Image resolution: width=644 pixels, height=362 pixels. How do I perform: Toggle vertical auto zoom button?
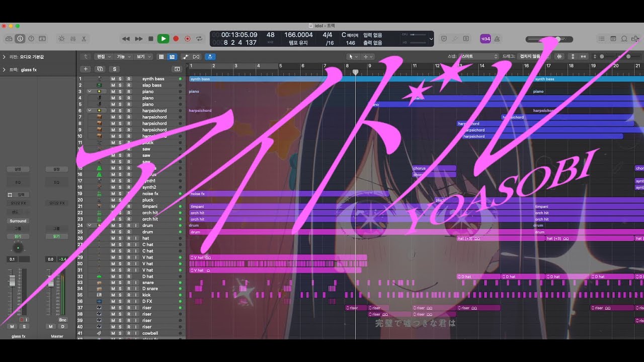pos(573,57)
